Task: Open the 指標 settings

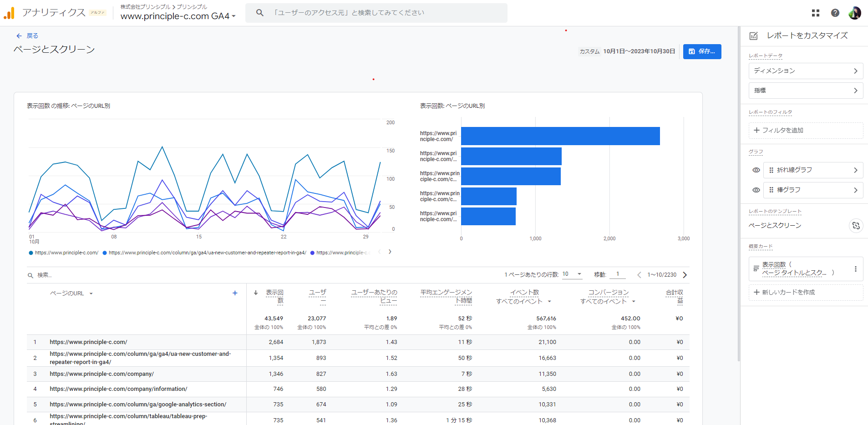Action: pos(805,91)
